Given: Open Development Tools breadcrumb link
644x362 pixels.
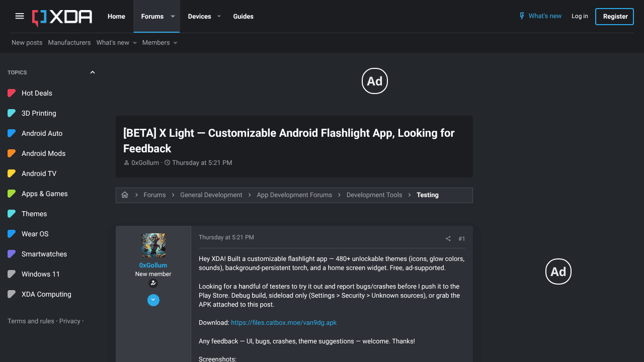Looking at the screenshot, I should tap(374, 195).
